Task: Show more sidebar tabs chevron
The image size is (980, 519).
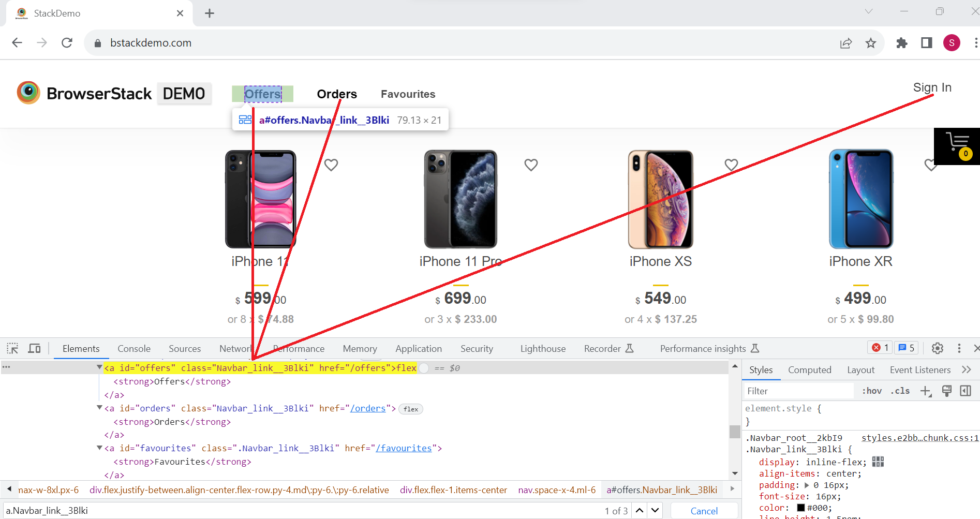Action: [x=966, y=370]
